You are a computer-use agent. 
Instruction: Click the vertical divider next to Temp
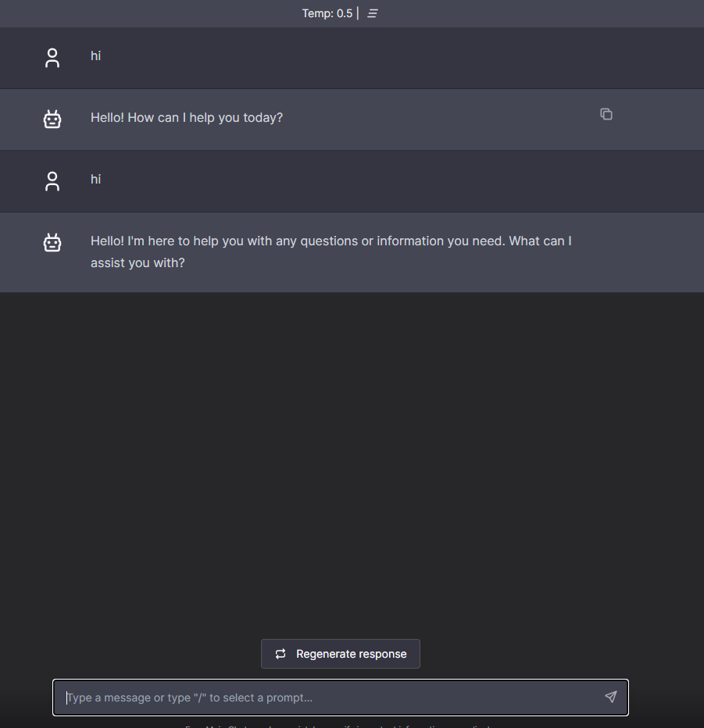tap(358, 13)
